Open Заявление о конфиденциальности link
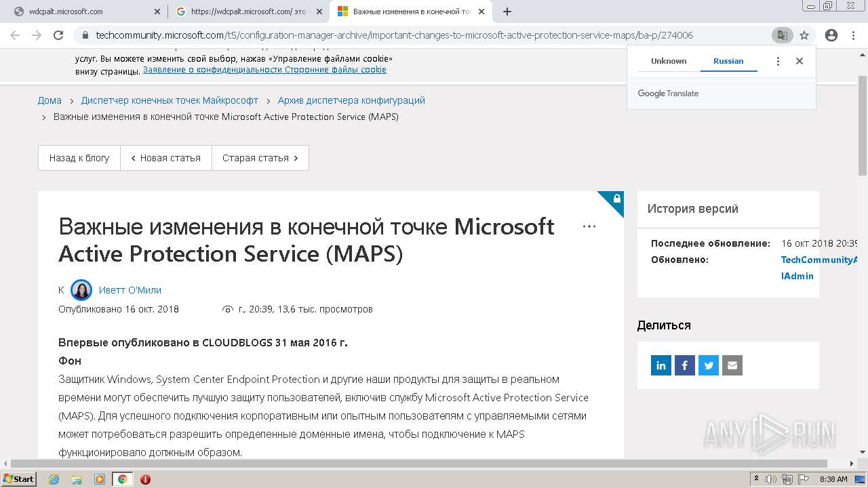Screen dimensions: 868x488 coord(213,70)
